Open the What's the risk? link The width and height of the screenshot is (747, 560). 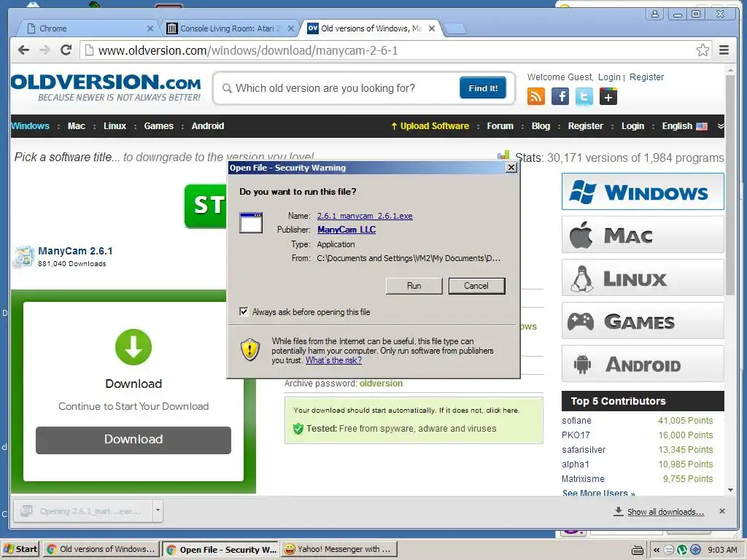click(333, 360)
